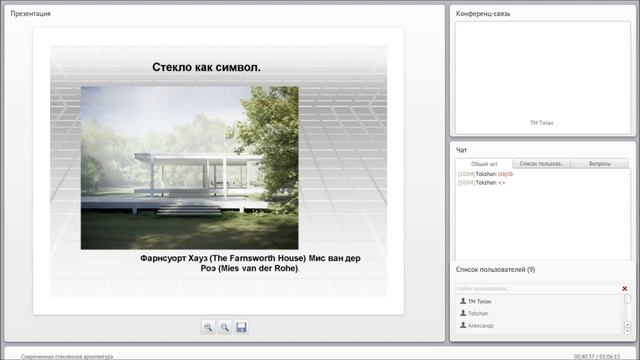Click the user list scroll up arrow
This screenshot has height=360, width=640.
(x=627, y=325)
